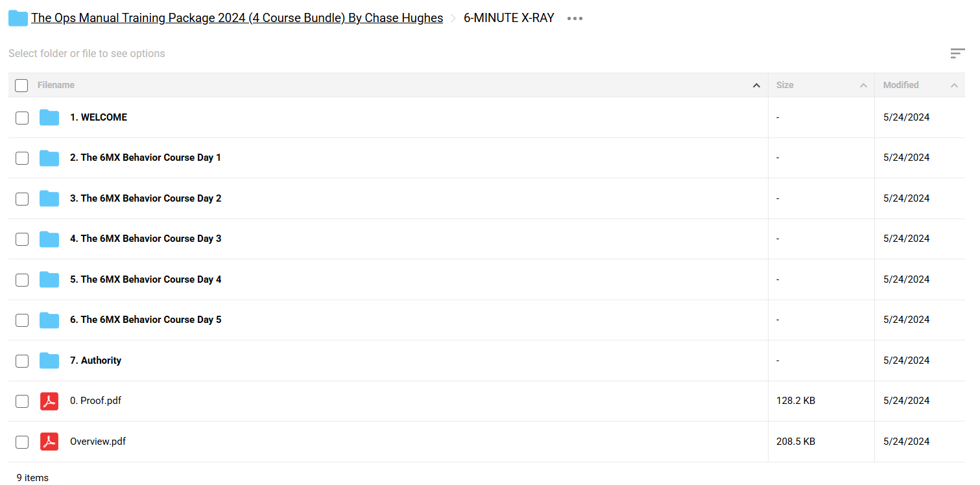Viewport: 980px width, 485px height.
Task: Click folder icon for 6MX Behavior Course Day 3
Action: click(x=49, y=239)
